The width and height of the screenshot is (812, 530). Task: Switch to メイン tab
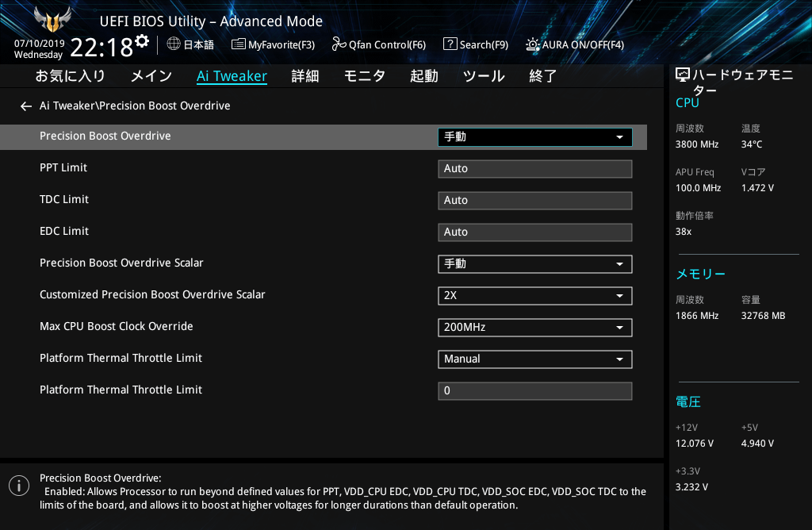point(151,76)
